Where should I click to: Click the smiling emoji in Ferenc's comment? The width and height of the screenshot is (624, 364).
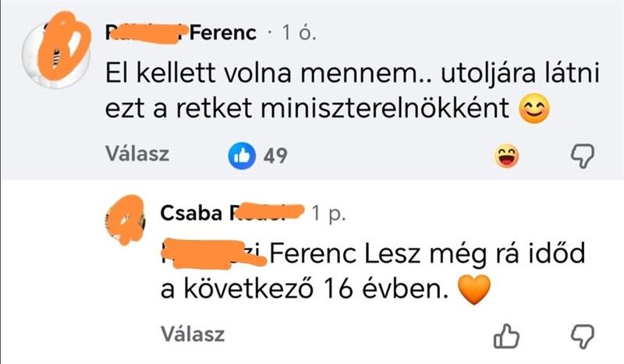(x=534, y=110)
